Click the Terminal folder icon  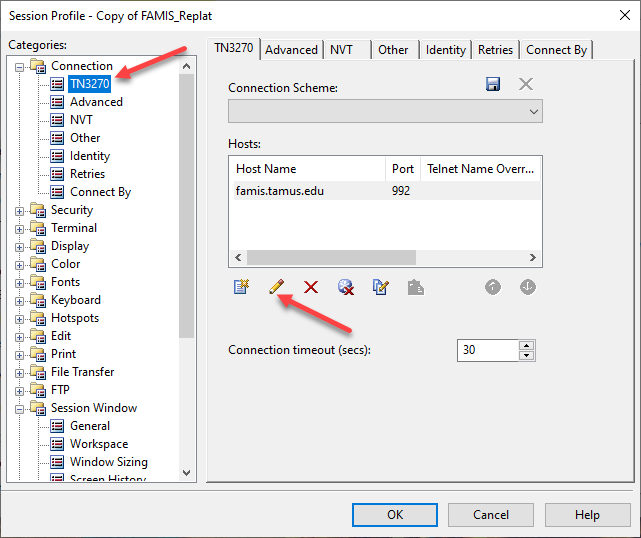pos(38,228)
